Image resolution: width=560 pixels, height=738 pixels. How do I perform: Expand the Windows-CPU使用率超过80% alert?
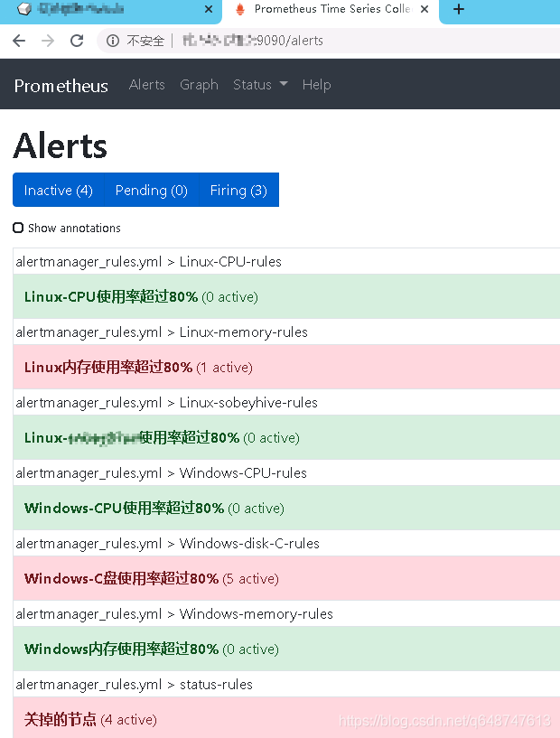click(x=286, y=508)
